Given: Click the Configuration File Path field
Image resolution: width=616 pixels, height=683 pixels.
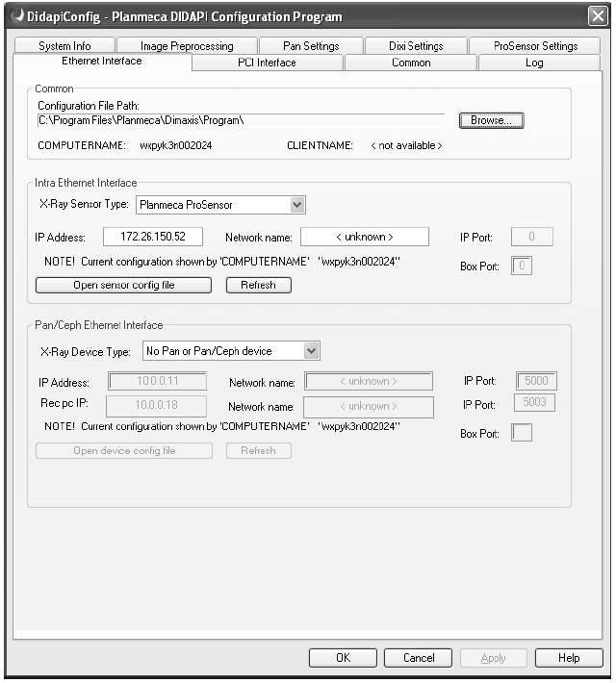Looking at the screenshot, I should point(241,120).
